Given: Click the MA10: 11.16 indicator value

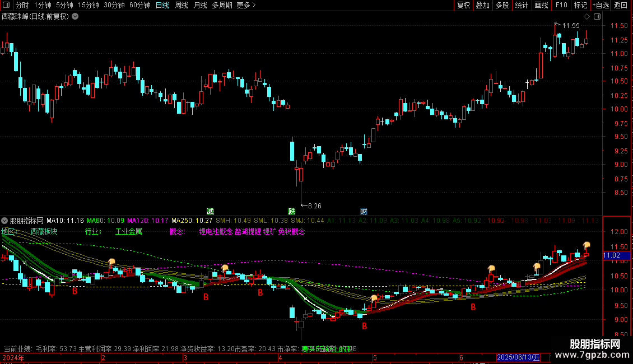Looking at the screenshot, I should 65,221.
